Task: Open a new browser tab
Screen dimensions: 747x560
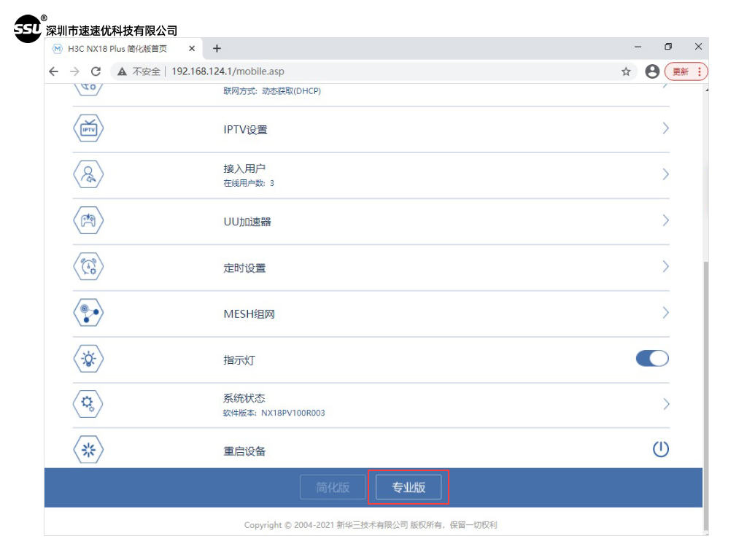Action: pyautogui.click(x=217, y=49)
